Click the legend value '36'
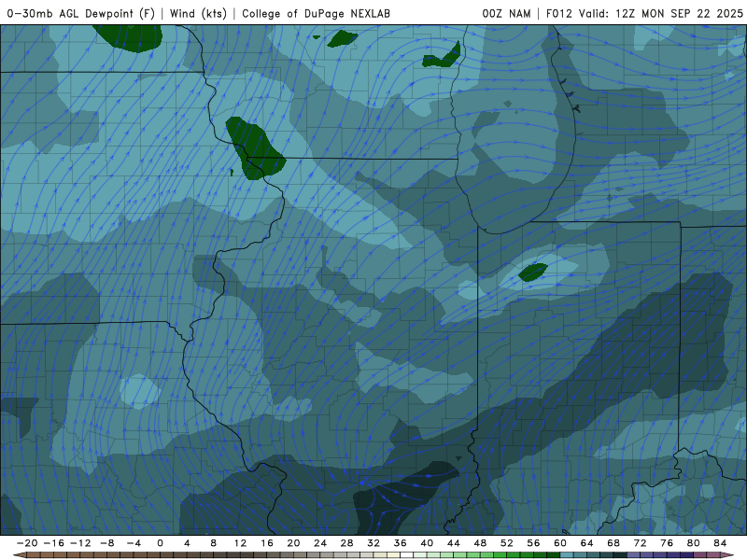The height and width of the screenshot is (560, 747). pos(401,543)
